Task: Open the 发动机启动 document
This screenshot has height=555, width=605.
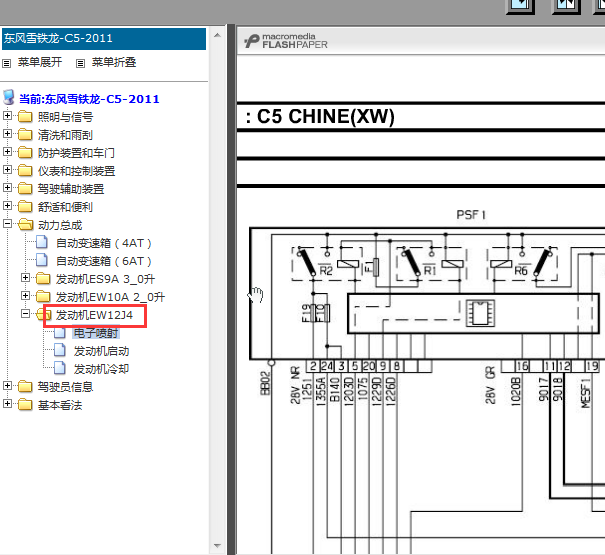Action: (101, 351)
